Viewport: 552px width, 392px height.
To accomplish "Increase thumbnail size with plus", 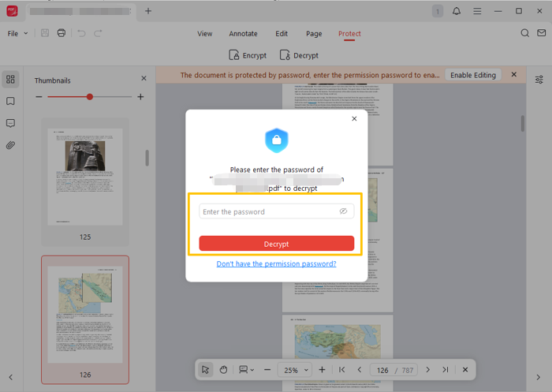I will tap(140, 96).
